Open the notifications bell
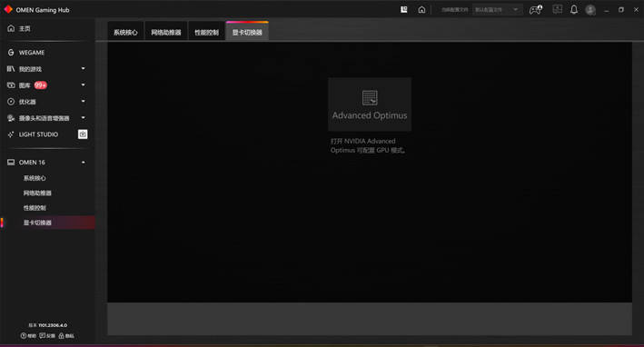The image size is (644, 347). 574,9
